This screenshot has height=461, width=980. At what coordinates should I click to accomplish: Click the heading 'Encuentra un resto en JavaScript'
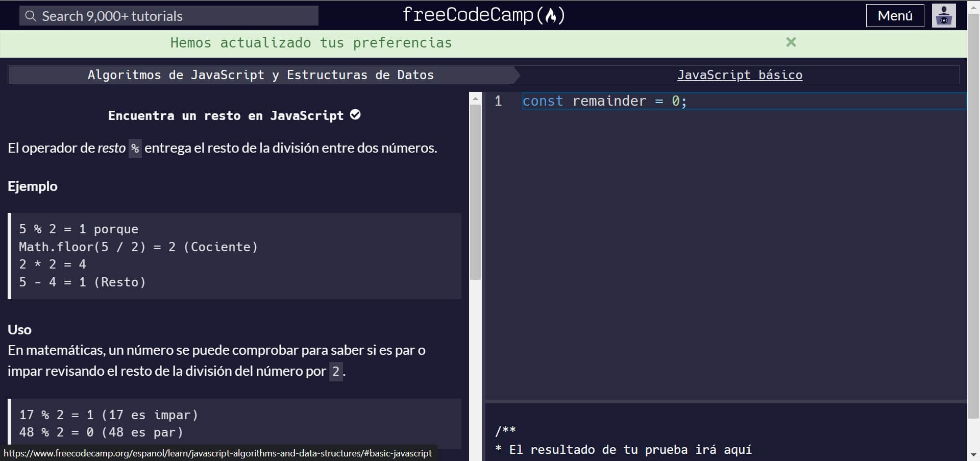tap(226, 115)
